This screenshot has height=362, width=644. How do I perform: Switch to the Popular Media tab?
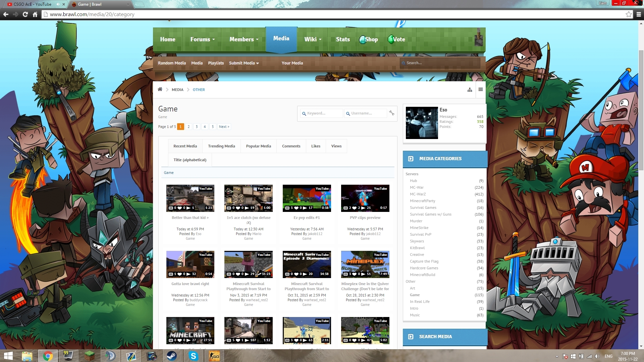(258, 146)
